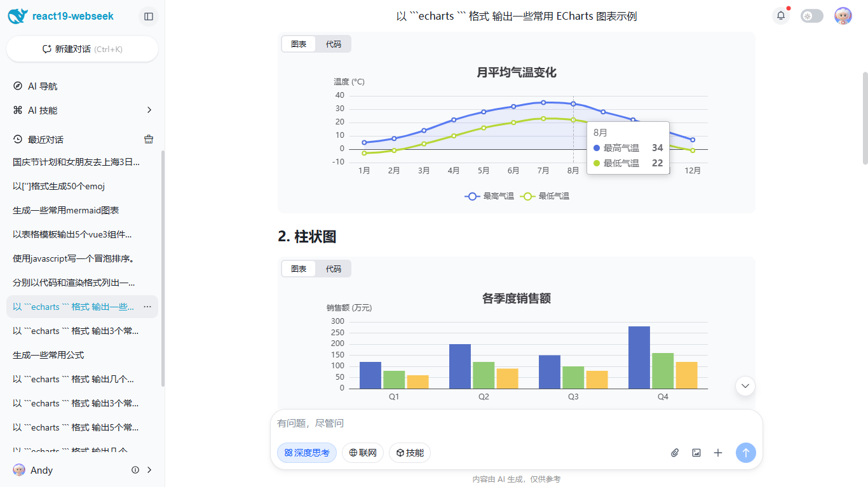This screenshot has height=487, width=868.
Task: Click the plus icon in the input bar
Action: 718,453
